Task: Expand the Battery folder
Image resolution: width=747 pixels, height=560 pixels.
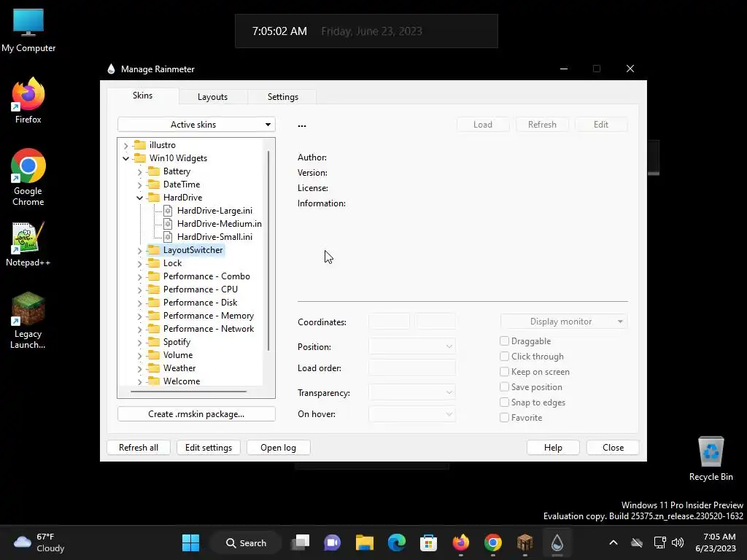Action: [139, 171]
